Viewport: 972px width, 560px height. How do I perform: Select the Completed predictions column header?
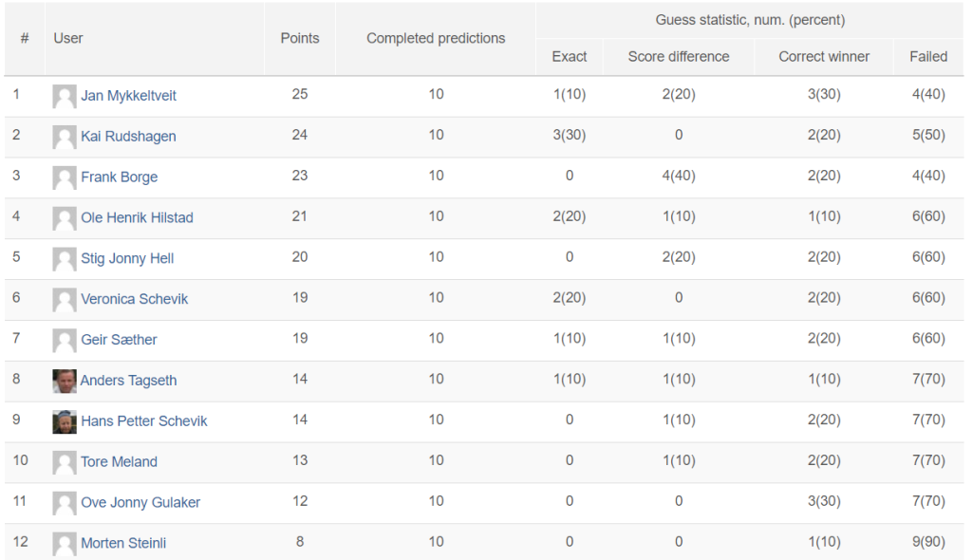coord(436,39)
